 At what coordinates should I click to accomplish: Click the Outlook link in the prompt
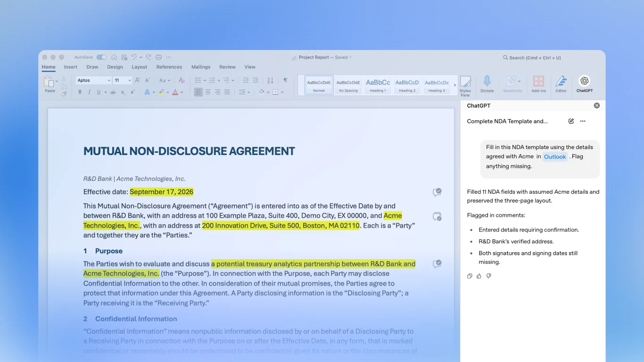[x=555, y=157]
